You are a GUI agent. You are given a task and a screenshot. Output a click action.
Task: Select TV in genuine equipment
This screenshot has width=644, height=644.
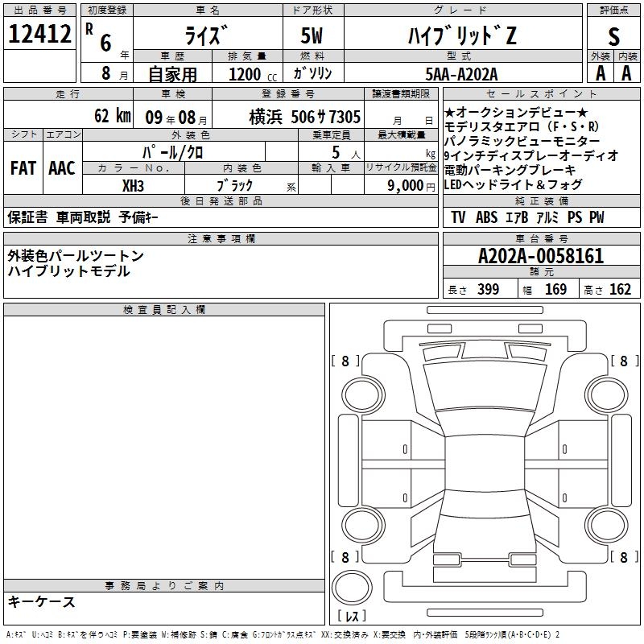click(x=458, y=217)
